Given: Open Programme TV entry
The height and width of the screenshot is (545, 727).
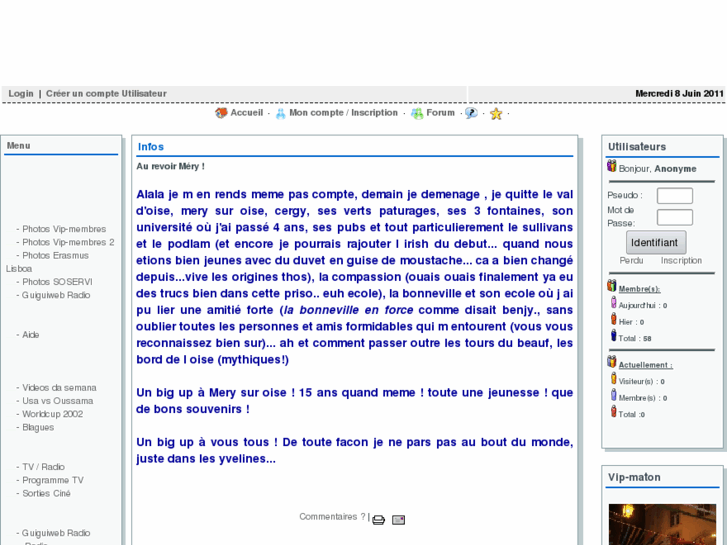Looking at the screenshot, I should click(53, 481).
